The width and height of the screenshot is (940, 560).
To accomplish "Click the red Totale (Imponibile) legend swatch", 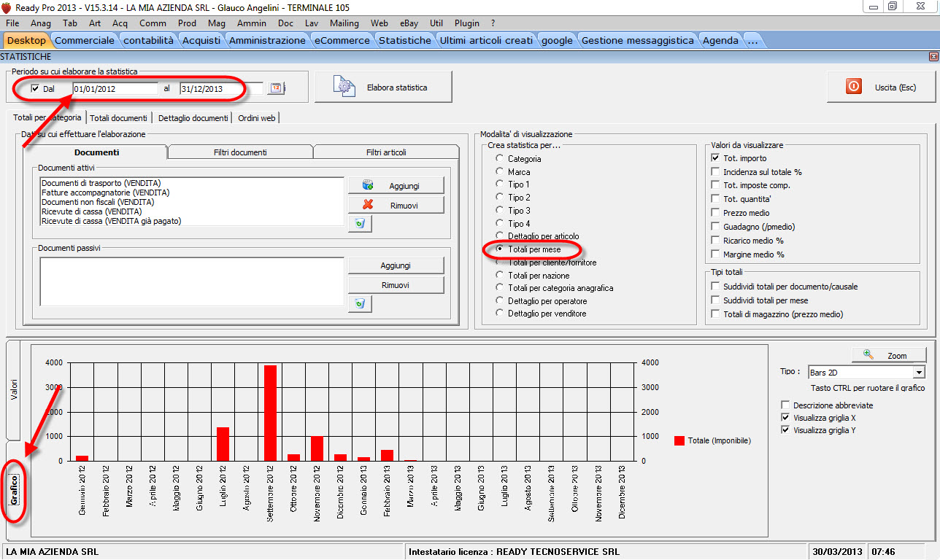I will coord(679,440).
